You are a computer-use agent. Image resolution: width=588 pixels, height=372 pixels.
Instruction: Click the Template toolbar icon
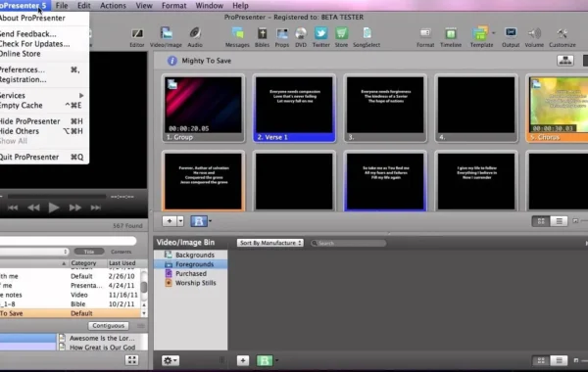pos(481,37)
